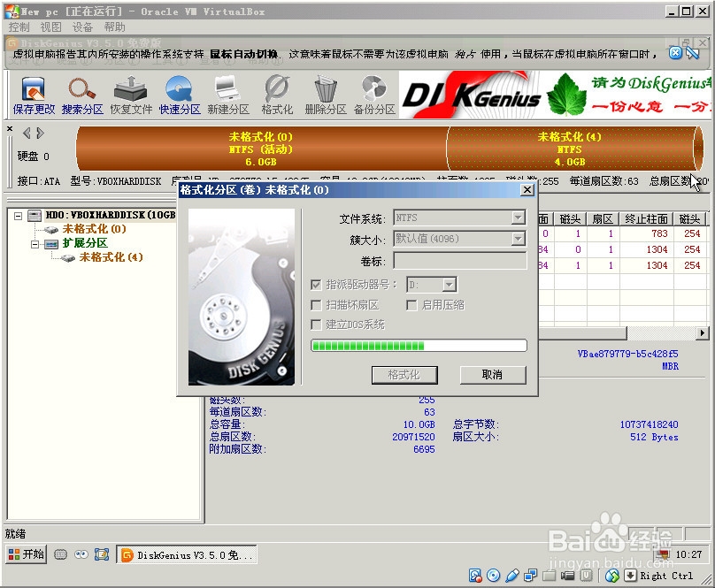Click the VirtualBox mouse integration status icon
Image resolution: width=715 pixels, height=588 pixels.
612,576
